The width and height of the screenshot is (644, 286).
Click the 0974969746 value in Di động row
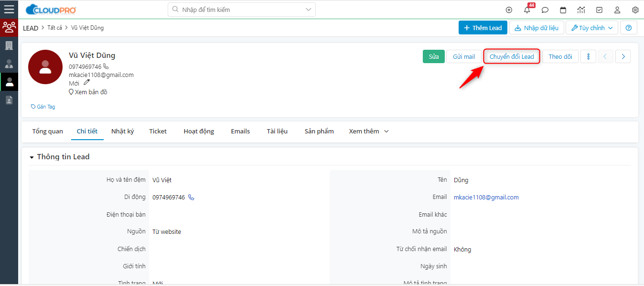169,197
